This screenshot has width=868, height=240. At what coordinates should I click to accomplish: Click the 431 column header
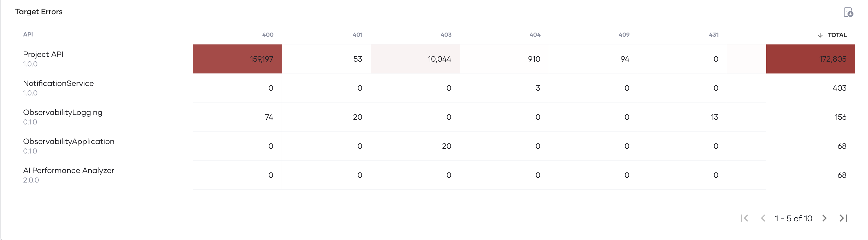[x=713, y=35]
